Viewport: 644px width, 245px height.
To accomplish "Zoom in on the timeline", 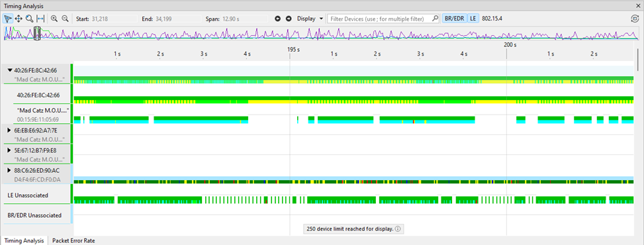I will pos(54,19).
